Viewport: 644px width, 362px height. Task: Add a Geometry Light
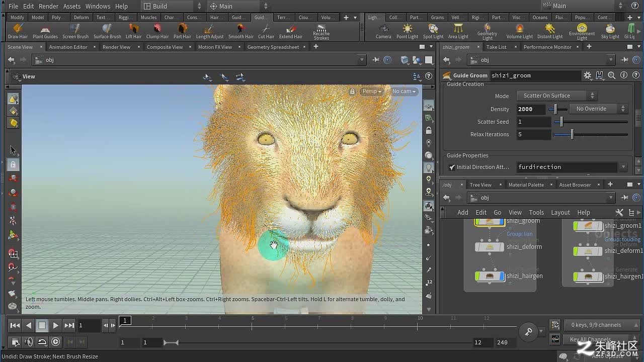pos(487,32)
